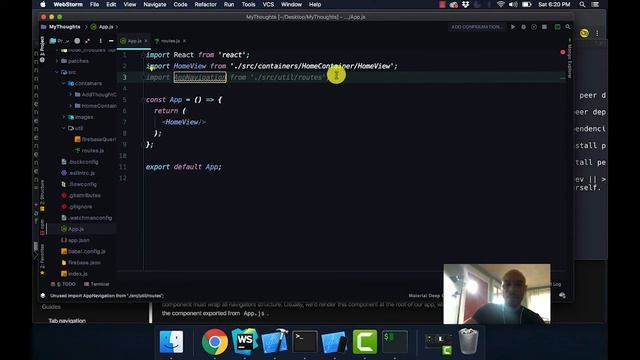Open the Code menu
The width and height of the screenshot is (640, 360).
(180, 4)
